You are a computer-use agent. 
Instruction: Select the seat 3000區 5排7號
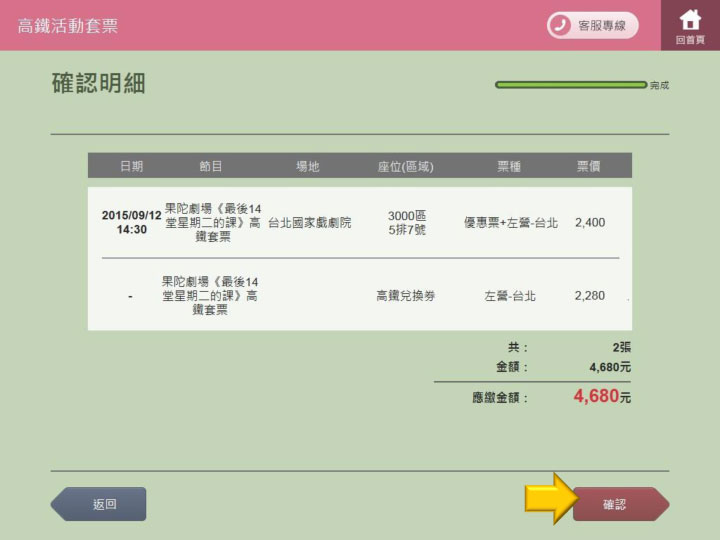click(x=407, y=222)
